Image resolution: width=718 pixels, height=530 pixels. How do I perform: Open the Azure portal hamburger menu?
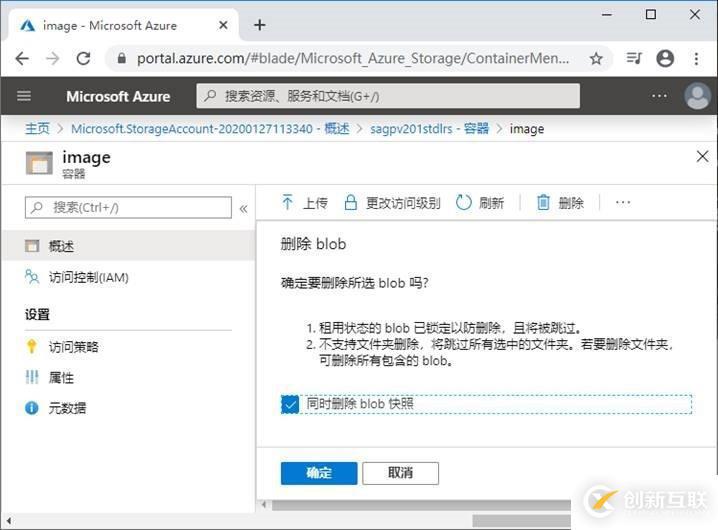(24, 96)
